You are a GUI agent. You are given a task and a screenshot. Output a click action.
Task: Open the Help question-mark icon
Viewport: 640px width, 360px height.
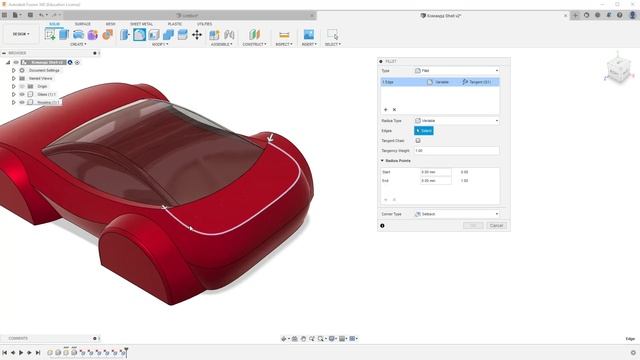click(620, 15)
